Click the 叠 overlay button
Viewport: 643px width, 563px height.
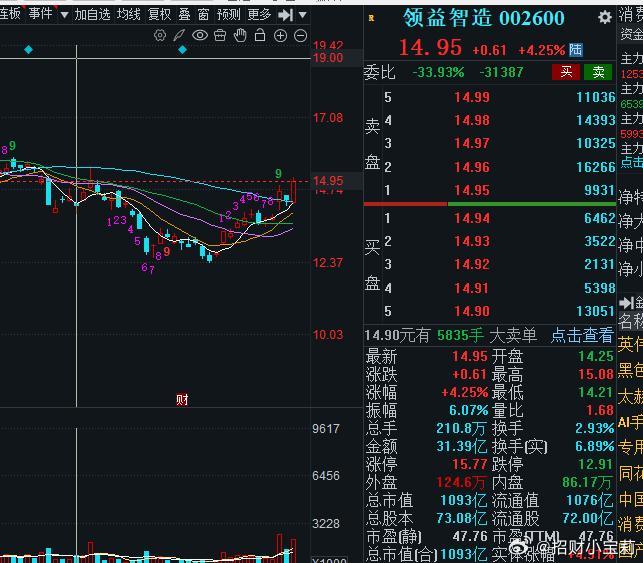click(x=185, y=15)
